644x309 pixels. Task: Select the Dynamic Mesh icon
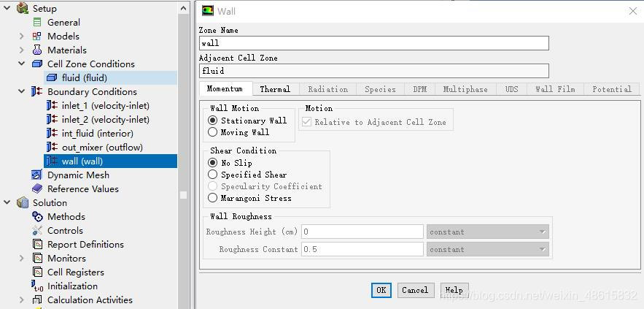coord(37,175)
